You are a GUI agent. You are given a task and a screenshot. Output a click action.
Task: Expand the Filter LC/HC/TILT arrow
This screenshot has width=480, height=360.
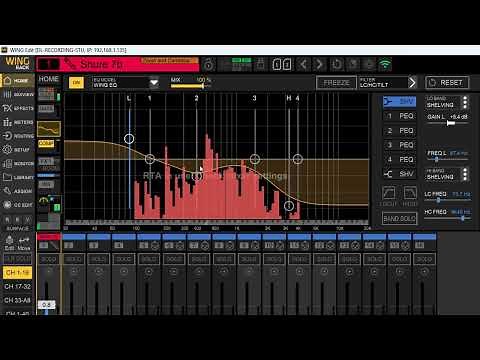412,83
